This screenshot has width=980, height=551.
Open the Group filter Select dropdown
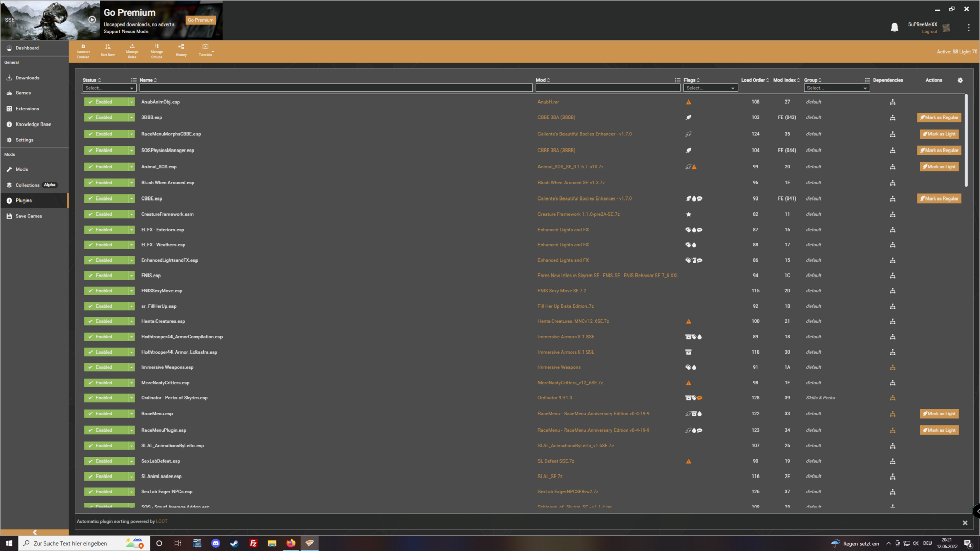[x=837, y=88]
